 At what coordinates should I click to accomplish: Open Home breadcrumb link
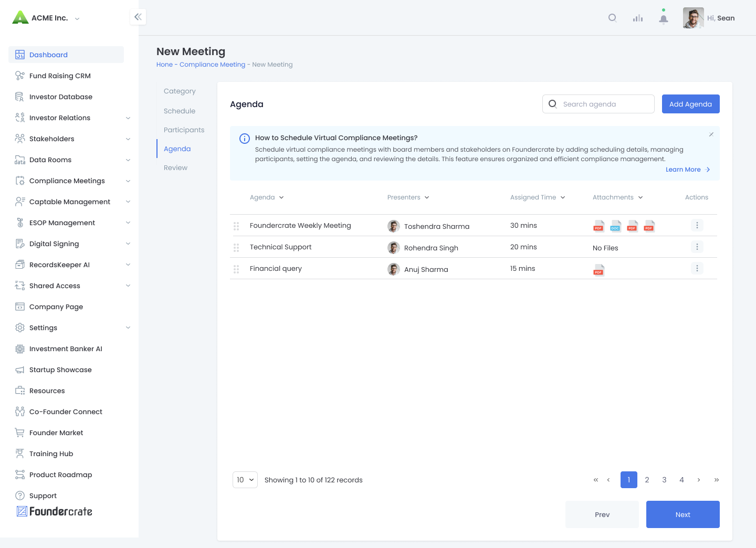click(x=164, y=65)
